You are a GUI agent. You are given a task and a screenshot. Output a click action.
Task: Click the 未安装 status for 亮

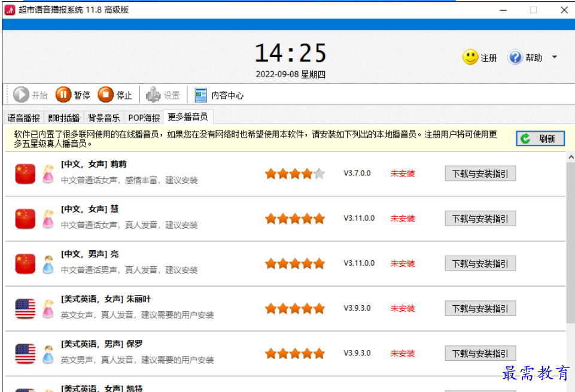tap(403, 263)
